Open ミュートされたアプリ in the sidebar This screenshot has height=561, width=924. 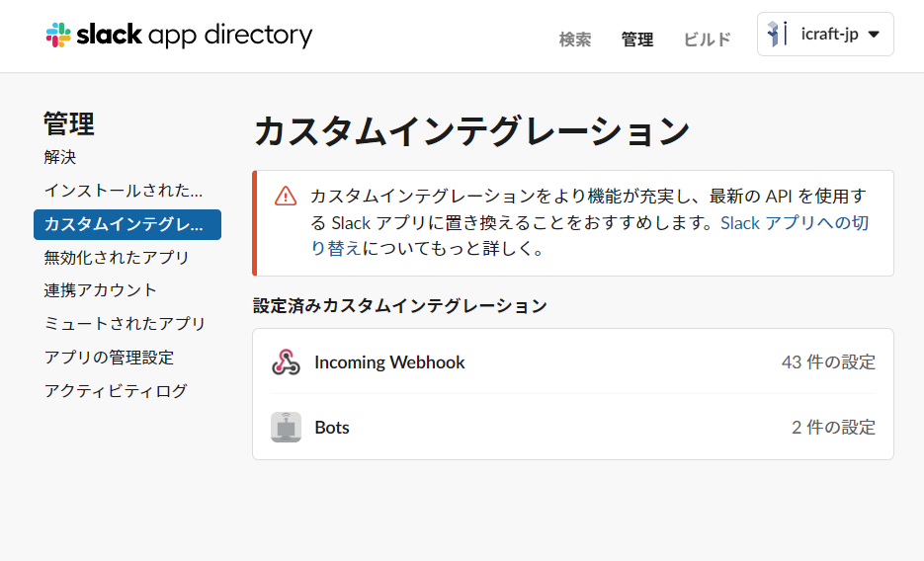pyautogui.click(x=125, y=324)
